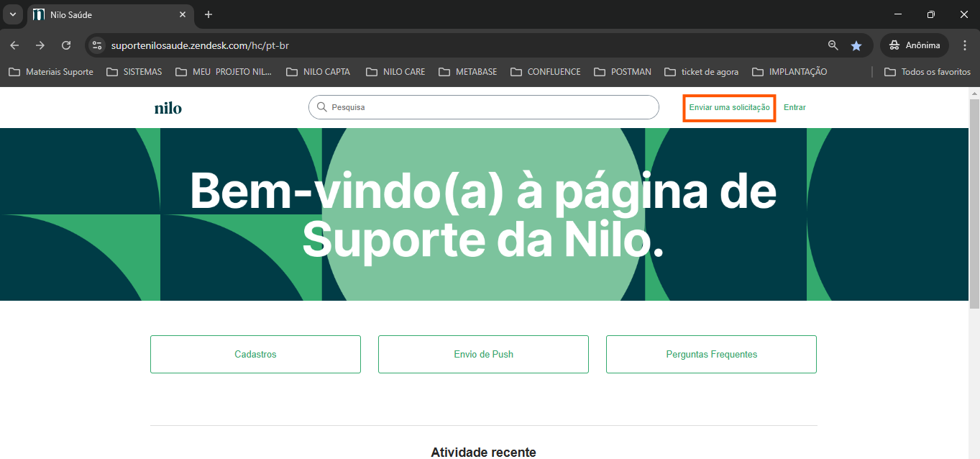Open site information icon in address bar
Viewport: 980px width, 459px height.
click(98, 45)
